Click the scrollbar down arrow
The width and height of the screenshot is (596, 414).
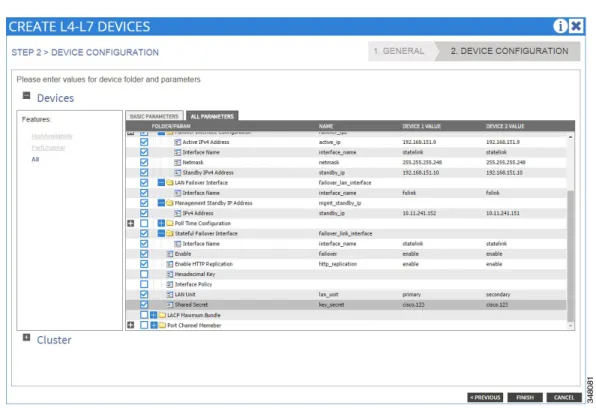[570, 326]
